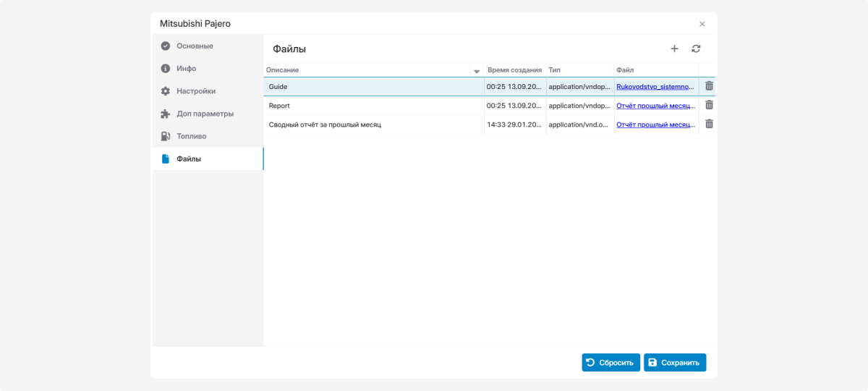Viewport: 868px width, 391px height.
Task: Click the refresh files icon
Action: click(x=696, y=49)
